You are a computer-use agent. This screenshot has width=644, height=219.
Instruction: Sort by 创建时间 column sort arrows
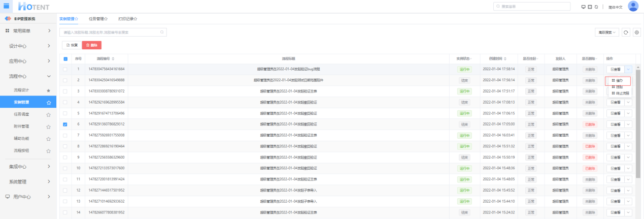click(x=504, y=59)
